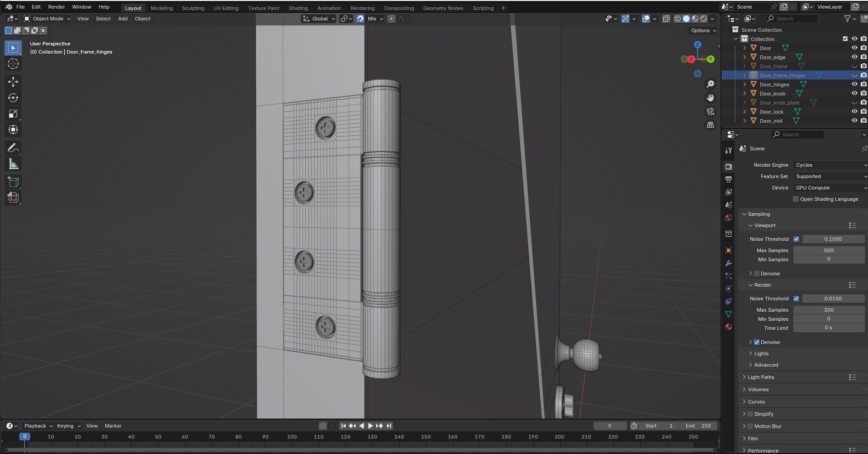Open viewport Options button
This screenshot has height=454, width=868.
coord(703,30)
